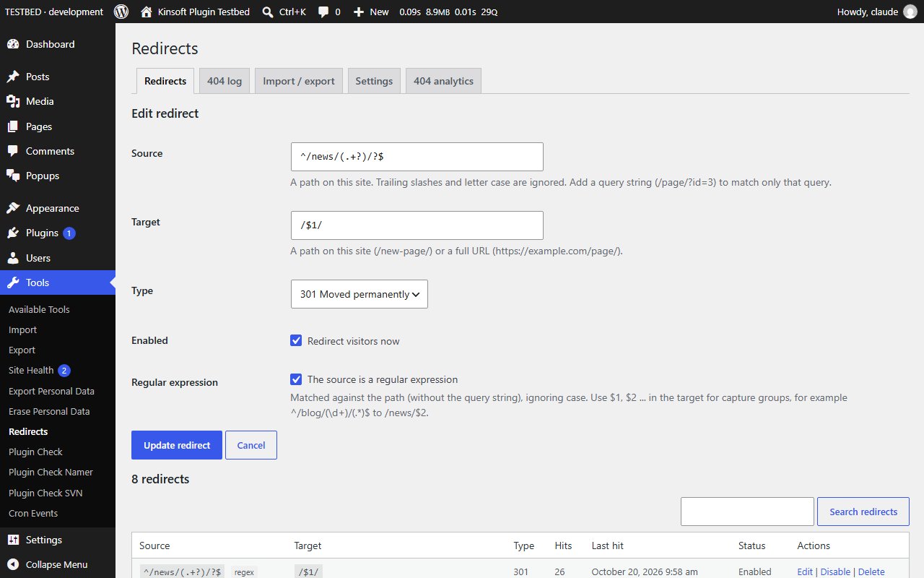Click the user avatar beside Howdy, claude
This screenshot has width=924, height=578.
click(x=910, y=12)
